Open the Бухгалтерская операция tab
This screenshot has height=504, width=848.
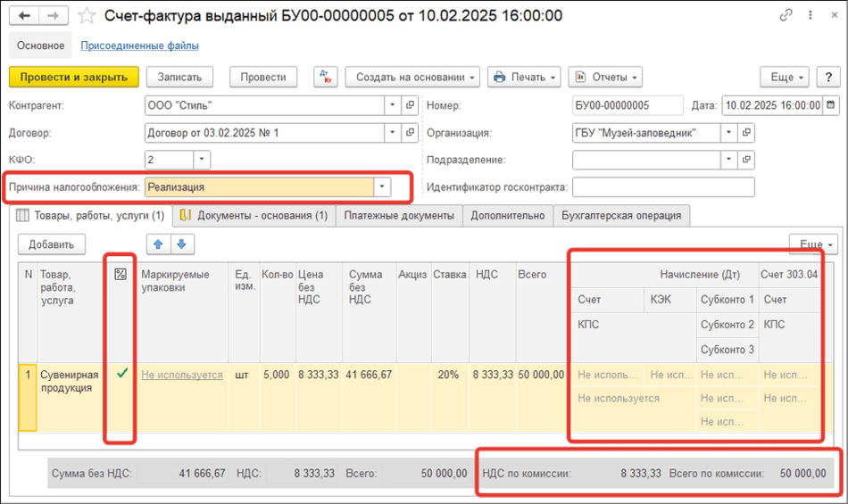coord(620,215)
